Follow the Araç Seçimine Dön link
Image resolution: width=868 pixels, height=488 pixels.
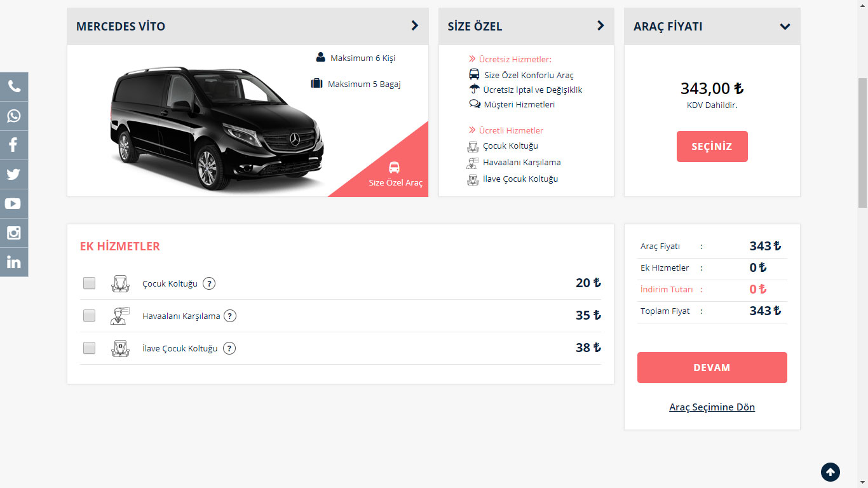click(x=712, y=407)
